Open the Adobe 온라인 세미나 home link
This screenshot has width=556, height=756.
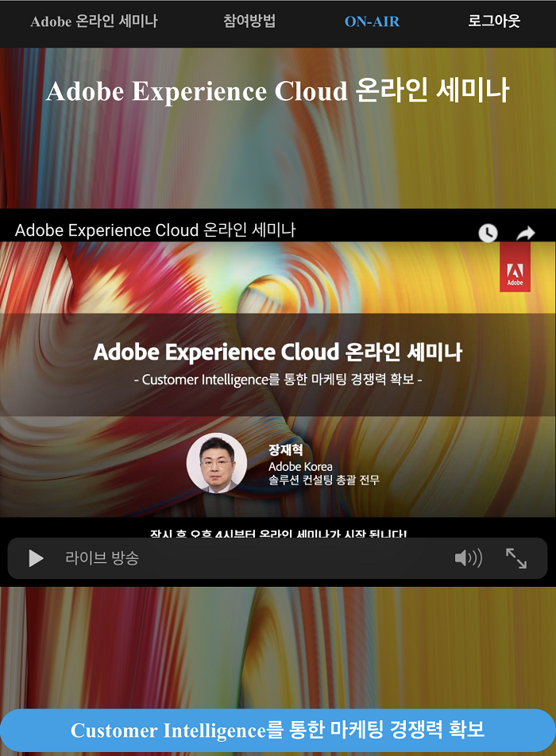(x=94, y=21)
